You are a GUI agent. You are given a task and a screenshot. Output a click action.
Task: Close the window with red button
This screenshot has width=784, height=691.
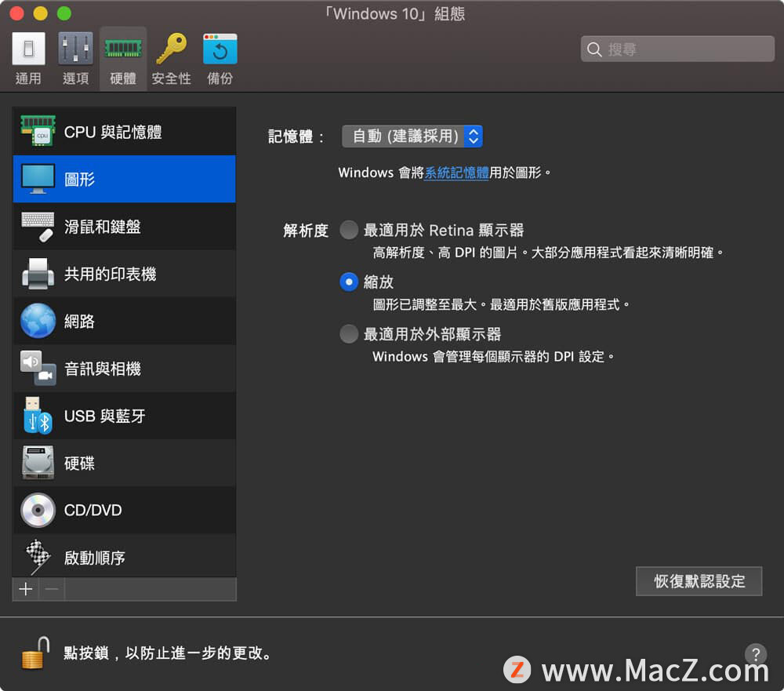(x=17, y=13)
